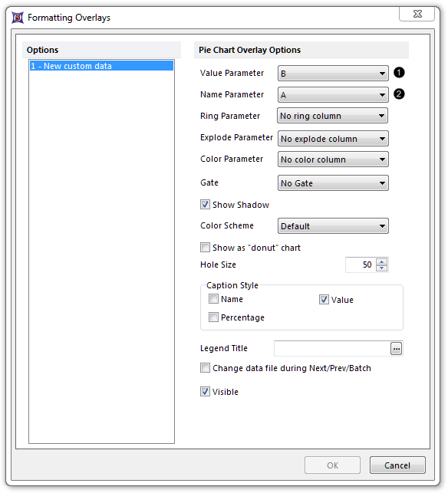
Task: Open the Name Parameter dropdown
Action: pyautogui.click(x=333, y=94)
